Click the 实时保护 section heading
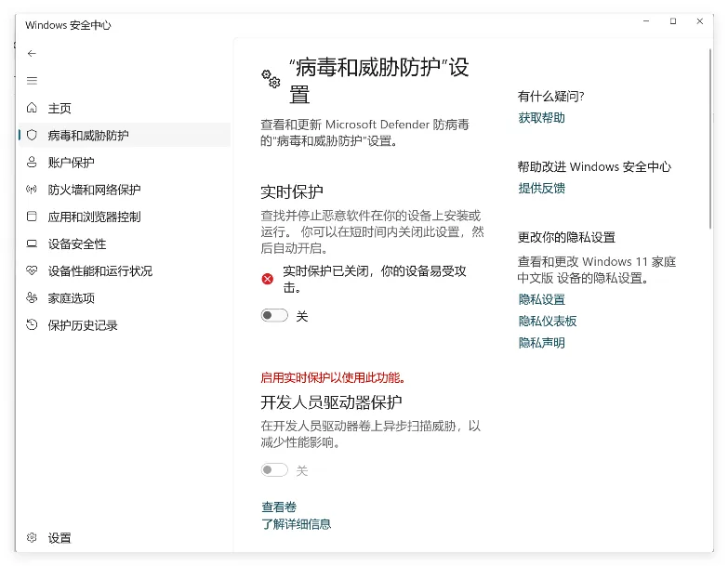Screen dimensions: 728x566 (292, 191)
